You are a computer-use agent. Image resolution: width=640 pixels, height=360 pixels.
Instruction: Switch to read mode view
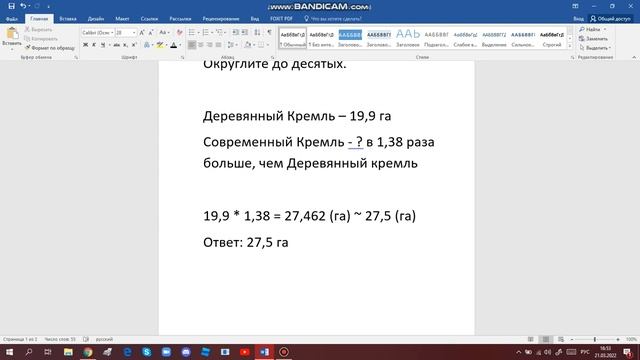click(531, 340)
